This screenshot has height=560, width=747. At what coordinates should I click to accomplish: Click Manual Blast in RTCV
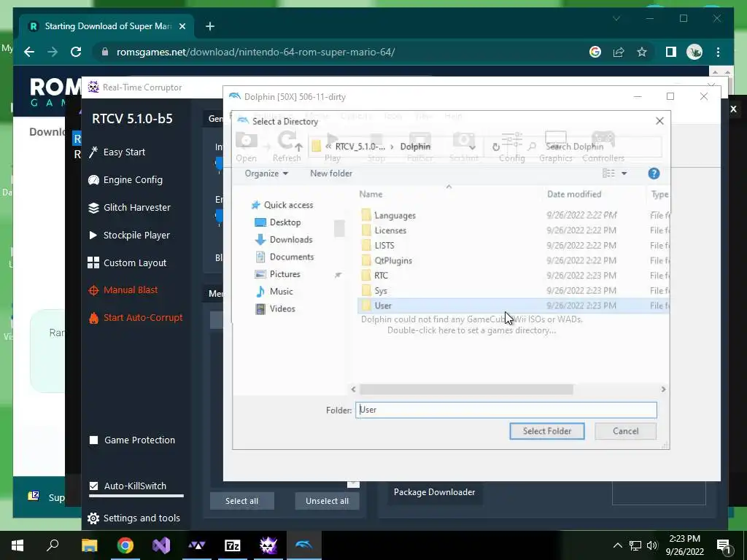[x=123, y=289]
